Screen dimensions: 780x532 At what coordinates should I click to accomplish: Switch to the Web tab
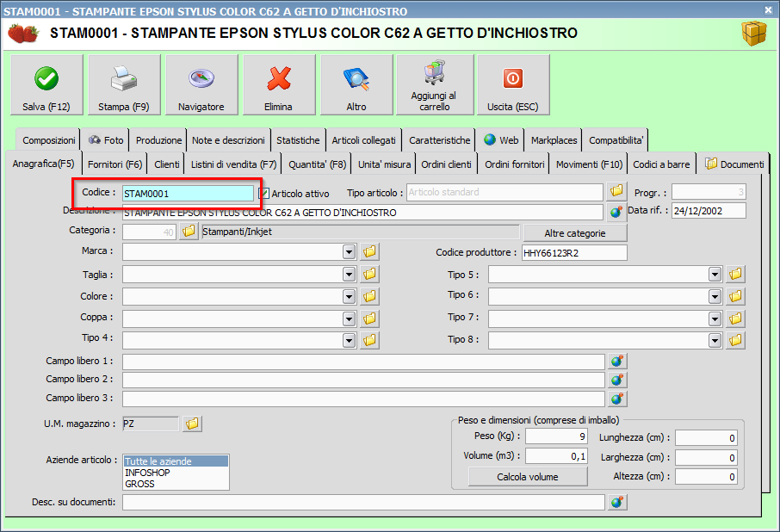point(501,140)
